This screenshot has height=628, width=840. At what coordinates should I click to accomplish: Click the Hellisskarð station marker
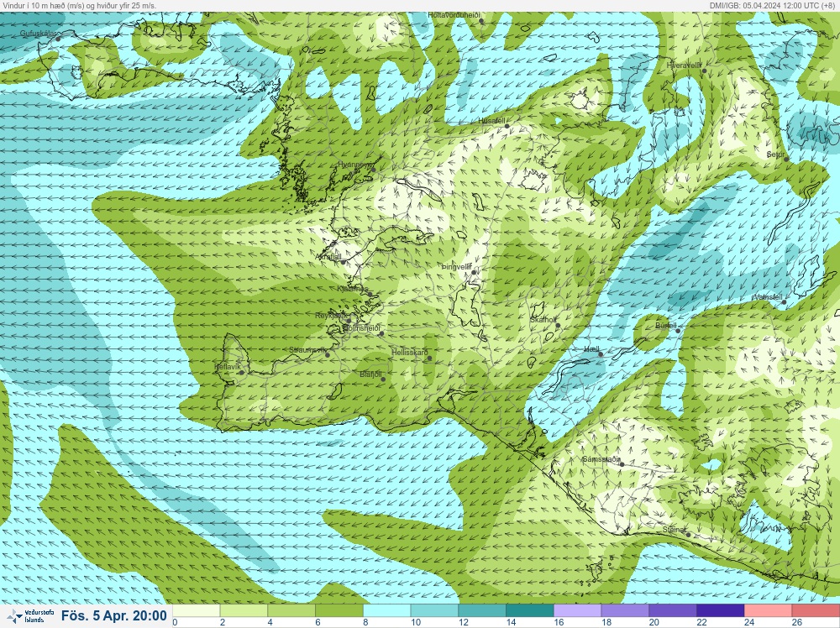click(x=429, y=358)
